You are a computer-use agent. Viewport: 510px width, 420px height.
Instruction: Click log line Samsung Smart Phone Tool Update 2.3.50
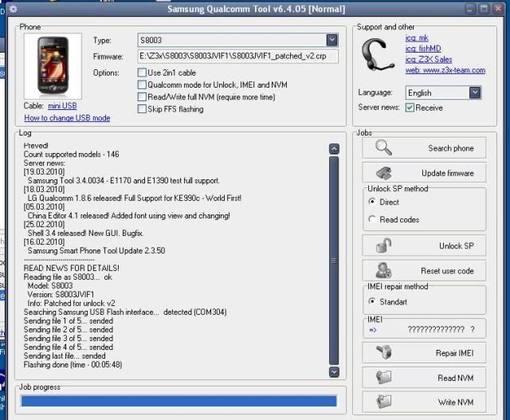pyautogui.click(x=96, y=250)
